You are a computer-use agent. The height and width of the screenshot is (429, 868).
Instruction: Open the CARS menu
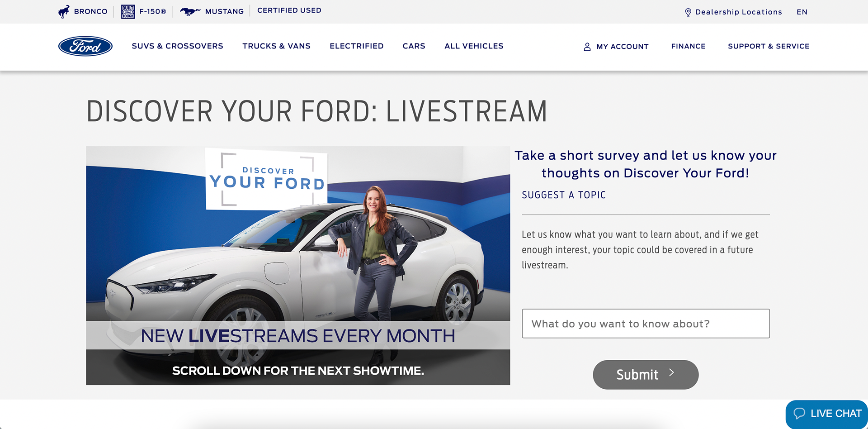tap(414, 46)
